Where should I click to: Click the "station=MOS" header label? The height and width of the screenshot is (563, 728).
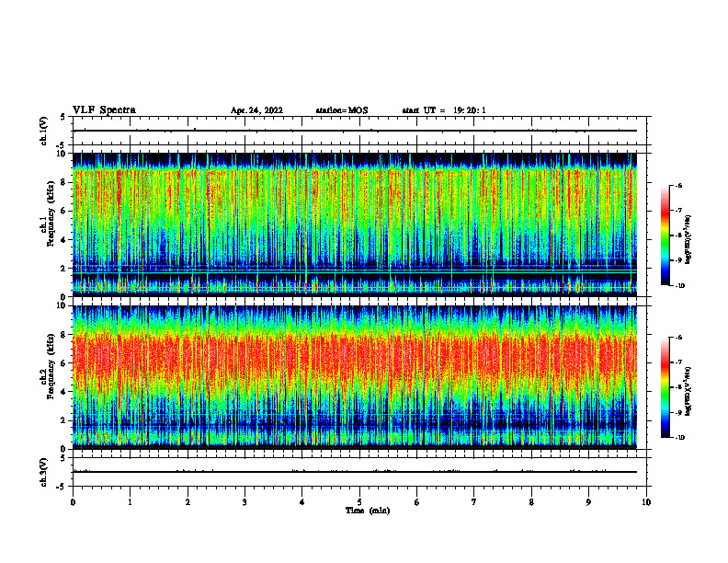click(342, 110)
